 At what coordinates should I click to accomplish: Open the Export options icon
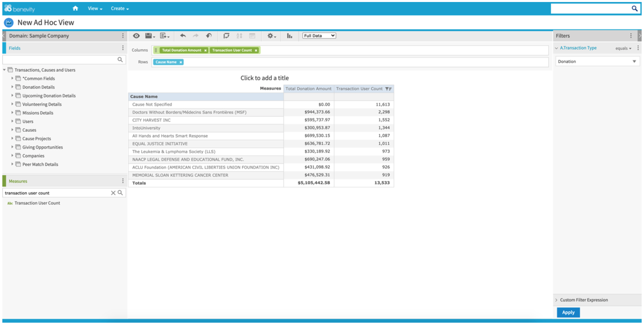[x=164, y=36]
